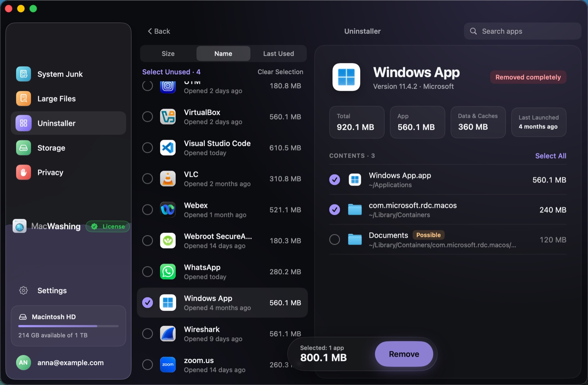The height and width of the screenshot is (385, 588).
Task: Click Version 11.4.2 · Microsoft text
Action: coord(413,86)
